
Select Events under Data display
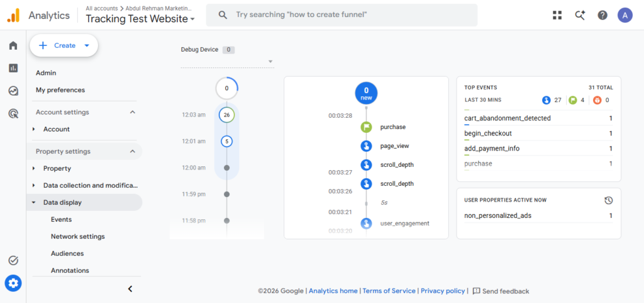coord(61,220)
